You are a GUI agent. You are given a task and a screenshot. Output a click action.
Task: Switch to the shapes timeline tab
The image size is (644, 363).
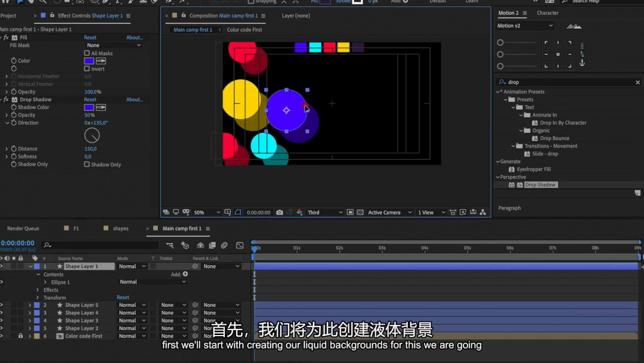click(120, 229)
